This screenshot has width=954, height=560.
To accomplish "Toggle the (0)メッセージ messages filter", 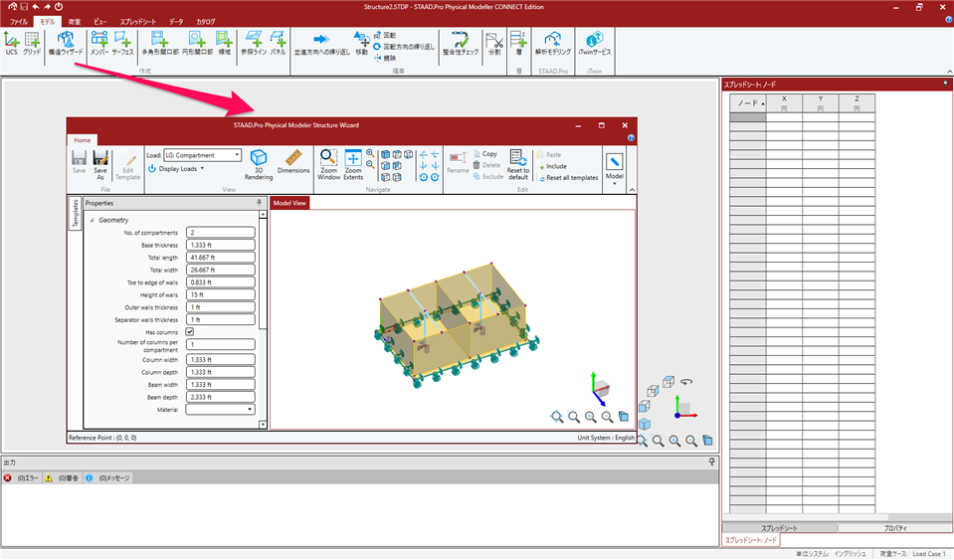I will coord(107,477).
